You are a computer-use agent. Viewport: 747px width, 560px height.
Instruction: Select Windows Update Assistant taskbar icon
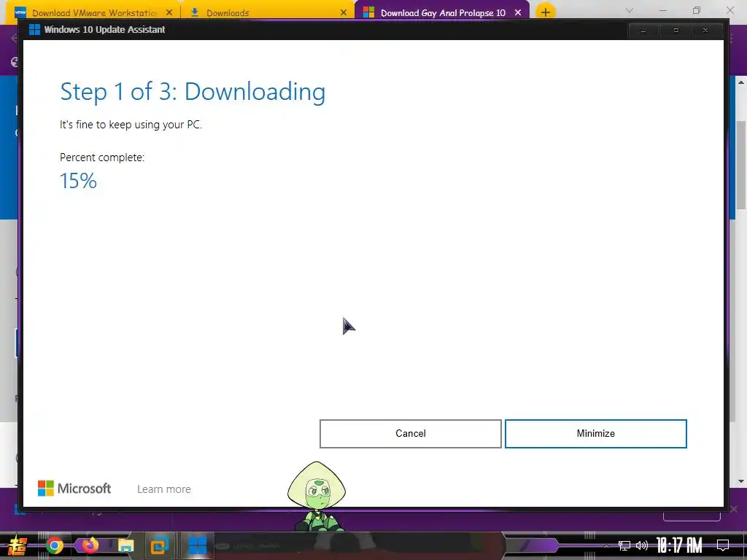pyautogui.click(x=197, y=545)
